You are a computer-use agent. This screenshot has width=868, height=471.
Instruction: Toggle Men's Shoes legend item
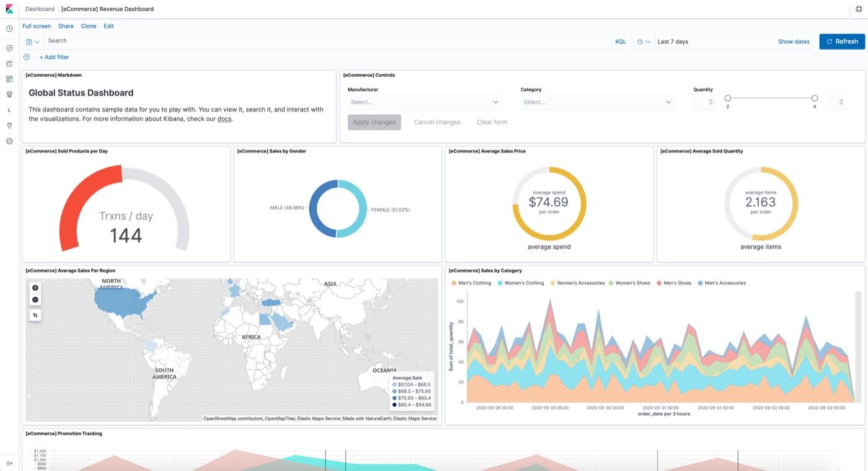[674, 283]
